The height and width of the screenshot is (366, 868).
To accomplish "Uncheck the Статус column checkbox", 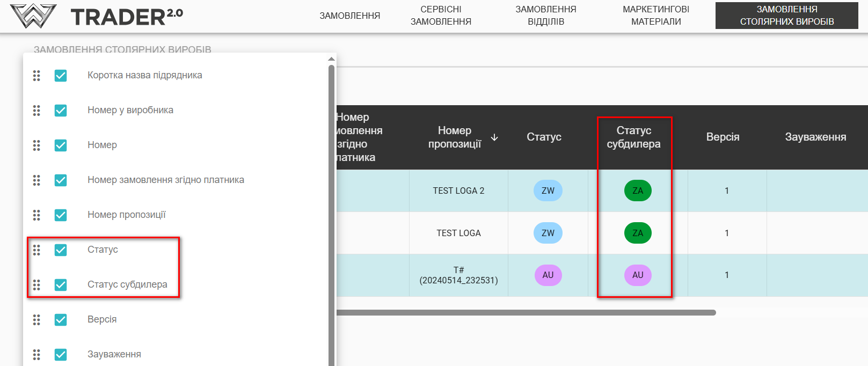I will click(61, 250).
